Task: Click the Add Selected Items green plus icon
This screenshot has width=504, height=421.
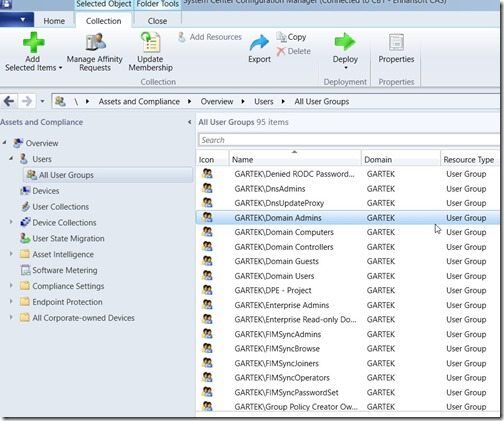Action: 33,42
